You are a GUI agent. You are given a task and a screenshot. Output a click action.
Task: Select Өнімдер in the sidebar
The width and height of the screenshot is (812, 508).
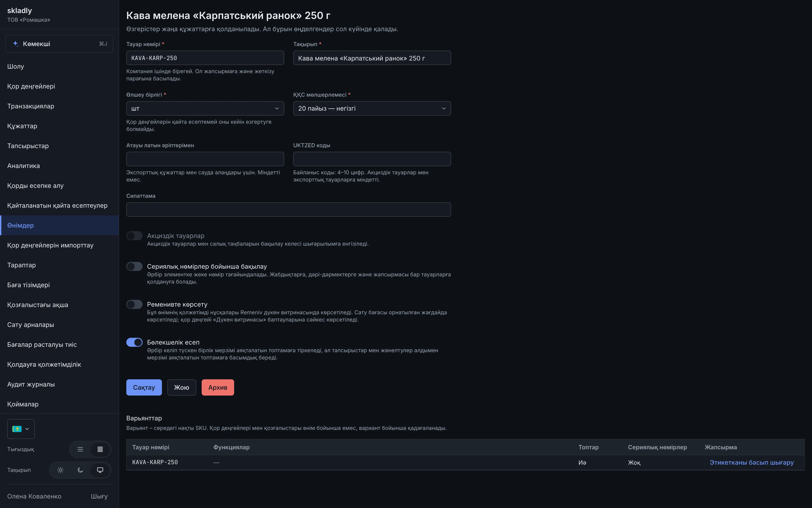59,225
